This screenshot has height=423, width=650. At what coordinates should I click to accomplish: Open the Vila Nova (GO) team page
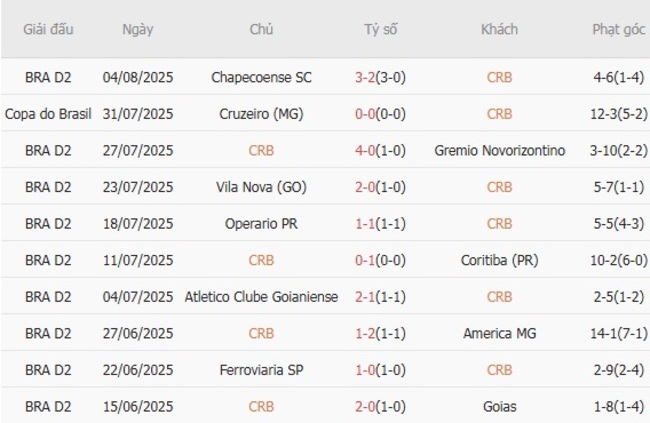point(261,187)
